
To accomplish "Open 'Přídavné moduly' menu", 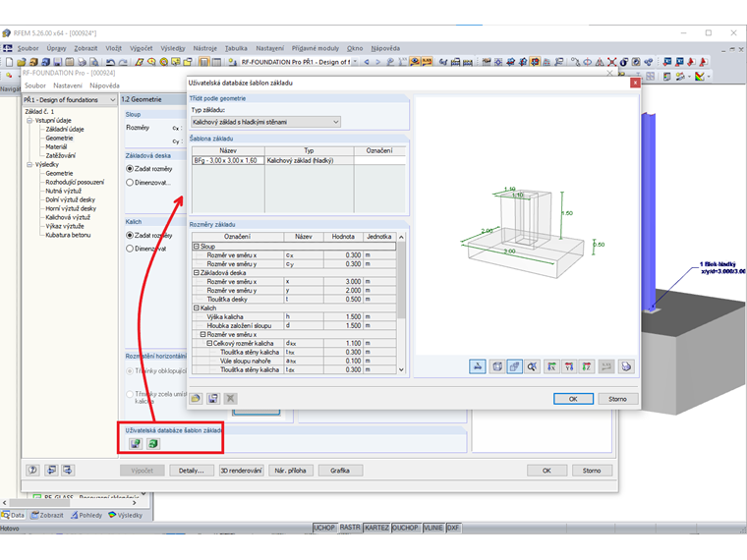I will [316, 48].
